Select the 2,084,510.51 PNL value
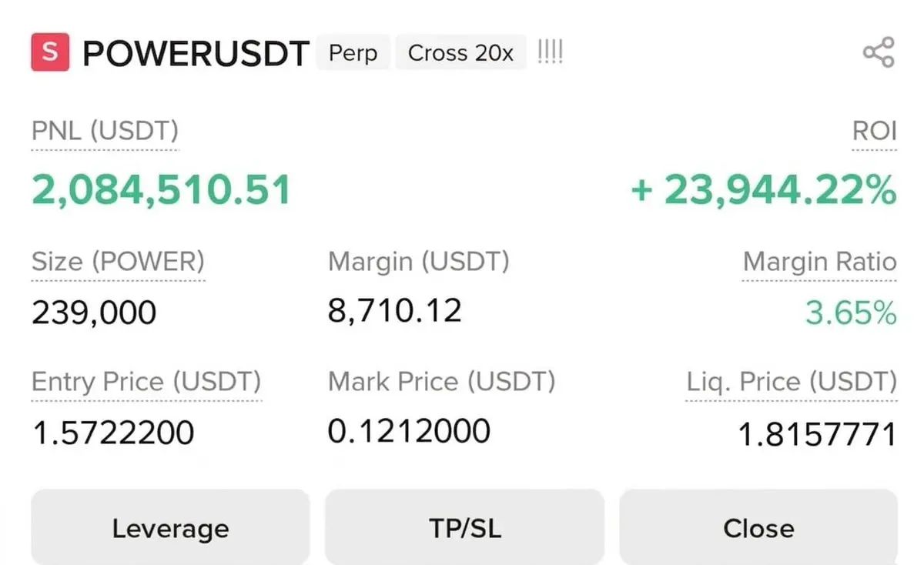Image resolution: width=924 pixels, height=565 pixels. coord(161,190)
